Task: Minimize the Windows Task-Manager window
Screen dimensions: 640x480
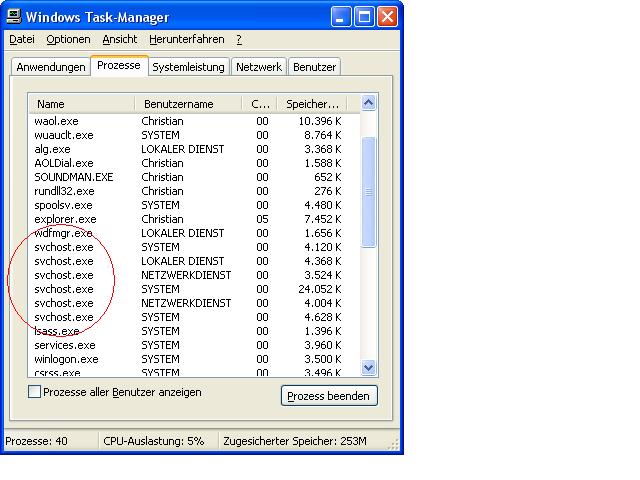Action: tap(340, 17)
